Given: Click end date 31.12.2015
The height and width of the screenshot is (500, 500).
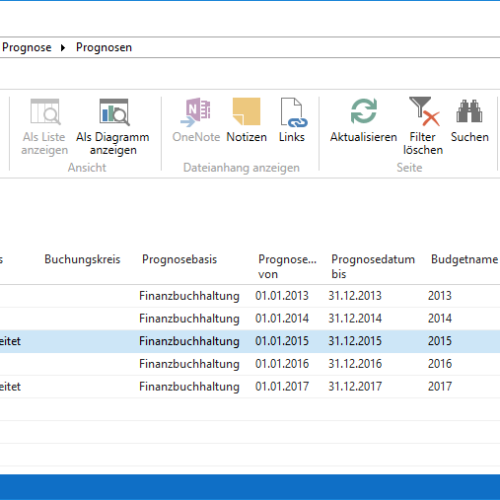Looking at the screenshot, I should (355, 341).
